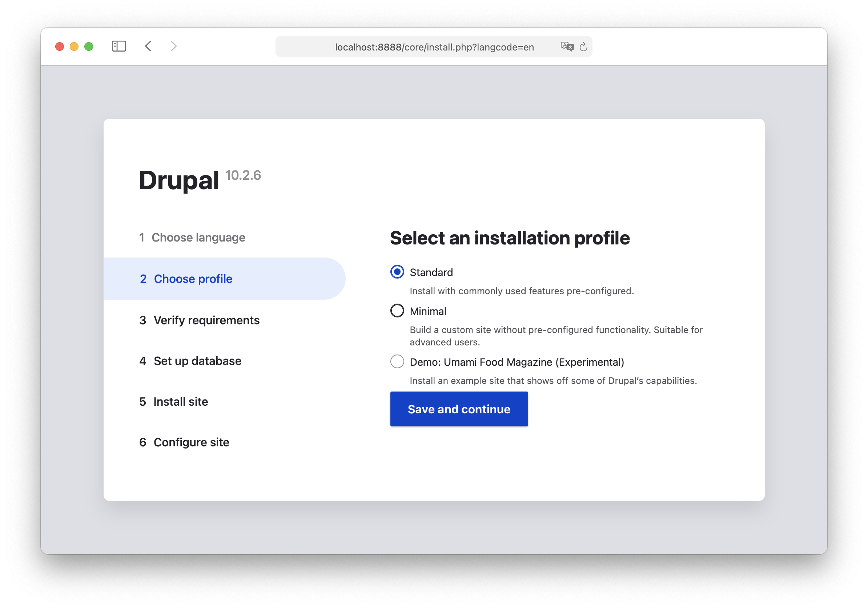Click the green fullscreen window button

[89, 46]
